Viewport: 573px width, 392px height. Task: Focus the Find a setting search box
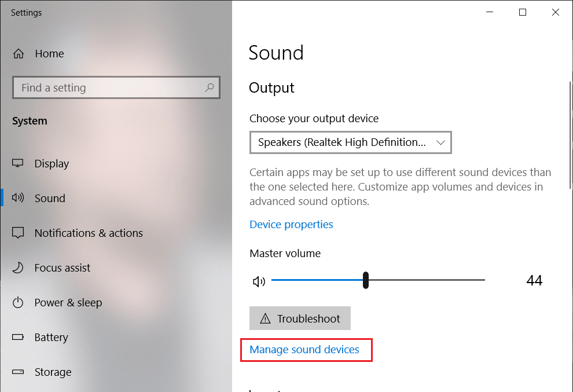(110, 88)
